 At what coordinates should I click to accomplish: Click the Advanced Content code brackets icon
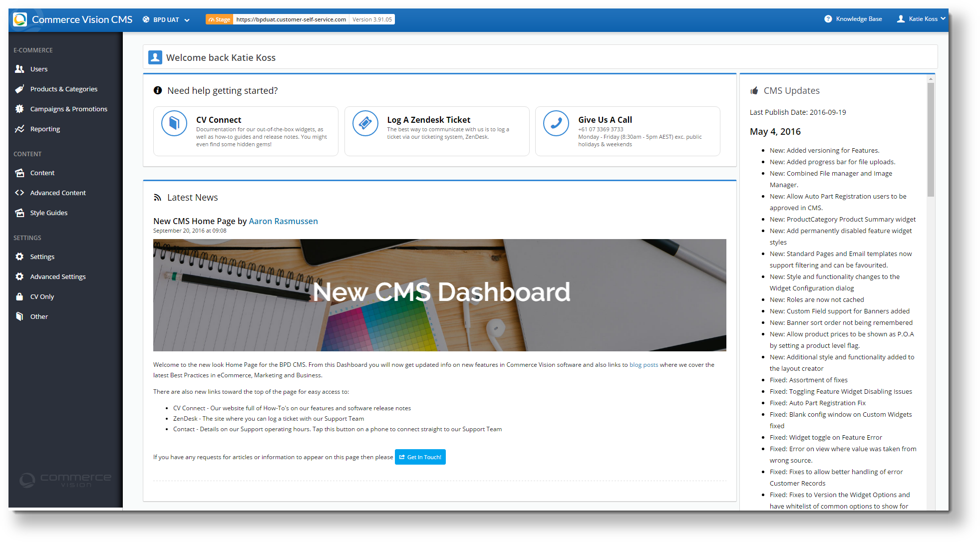click(19, 193)
